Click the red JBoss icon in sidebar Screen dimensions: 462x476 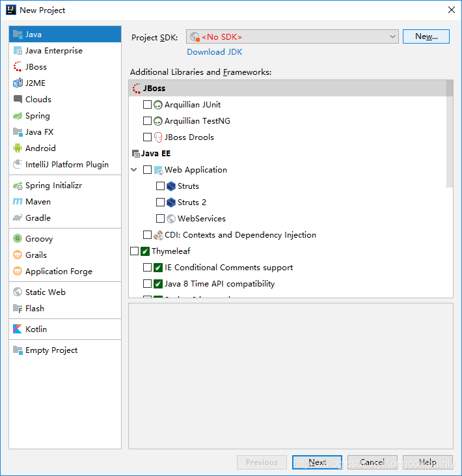18,67
